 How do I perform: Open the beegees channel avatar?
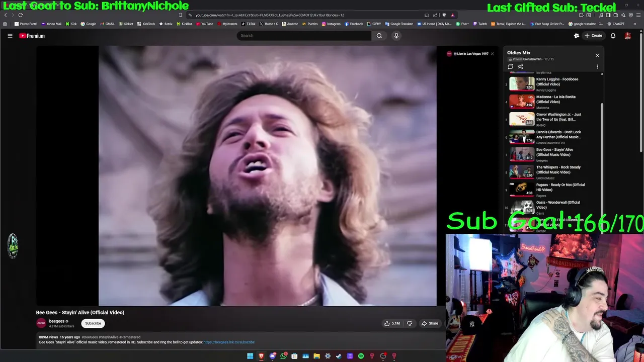click(x=41, y=323)
